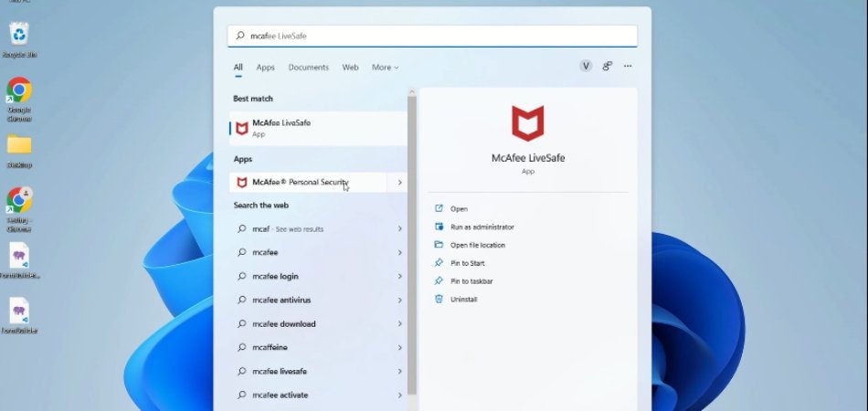Screen dimensions: 868x411
Task: Expand arrow next to mcafee download suggestion
Action: click(x=399, y=324)
